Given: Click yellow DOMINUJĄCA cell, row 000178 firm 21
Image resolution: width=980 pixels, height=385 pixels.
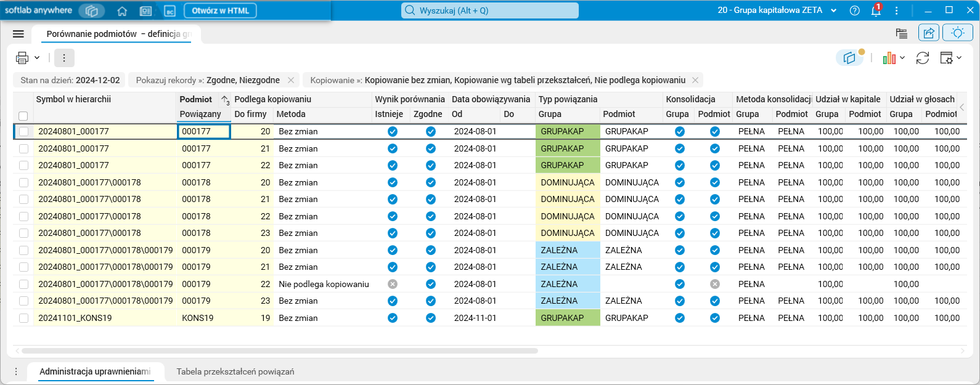Looking at the screenshot, I should tap(568, 199).
